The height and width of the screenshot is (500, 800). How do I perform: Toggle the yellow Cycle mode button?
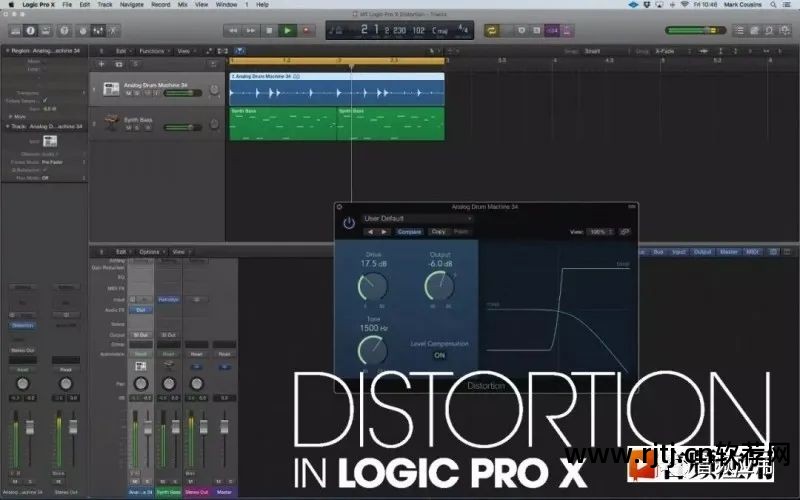492,31
